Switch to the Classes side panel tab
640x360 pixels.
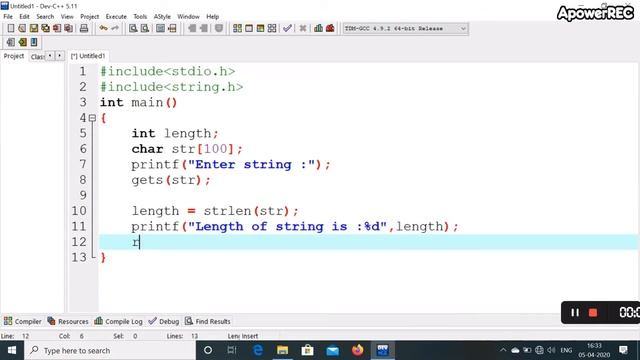click(x=37, y=57)
